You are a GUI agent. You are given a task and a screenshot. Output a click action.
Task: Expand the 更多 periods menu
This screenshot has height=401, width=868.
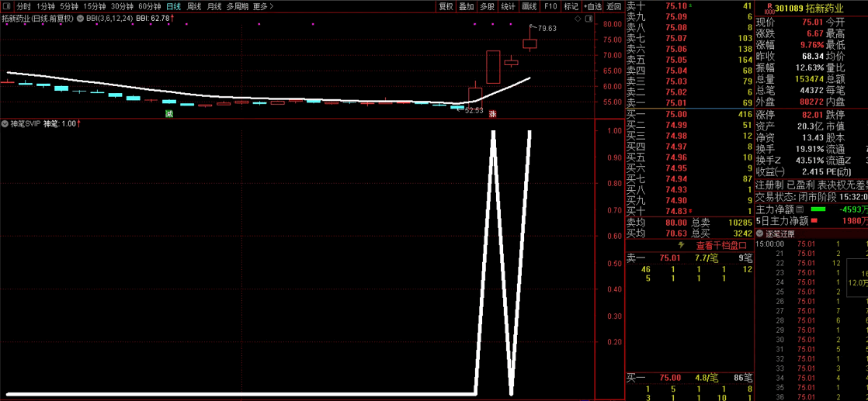point(263,7)
